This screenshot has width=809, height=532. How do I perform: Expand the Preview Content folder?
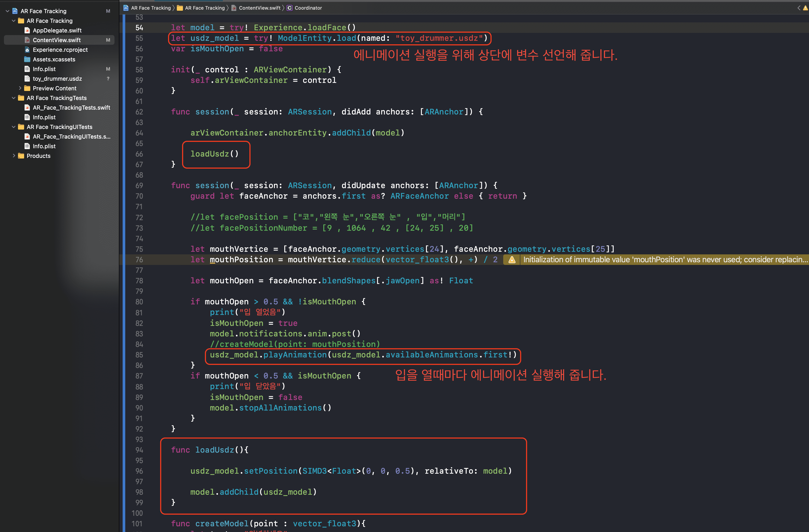pos(20,88)
